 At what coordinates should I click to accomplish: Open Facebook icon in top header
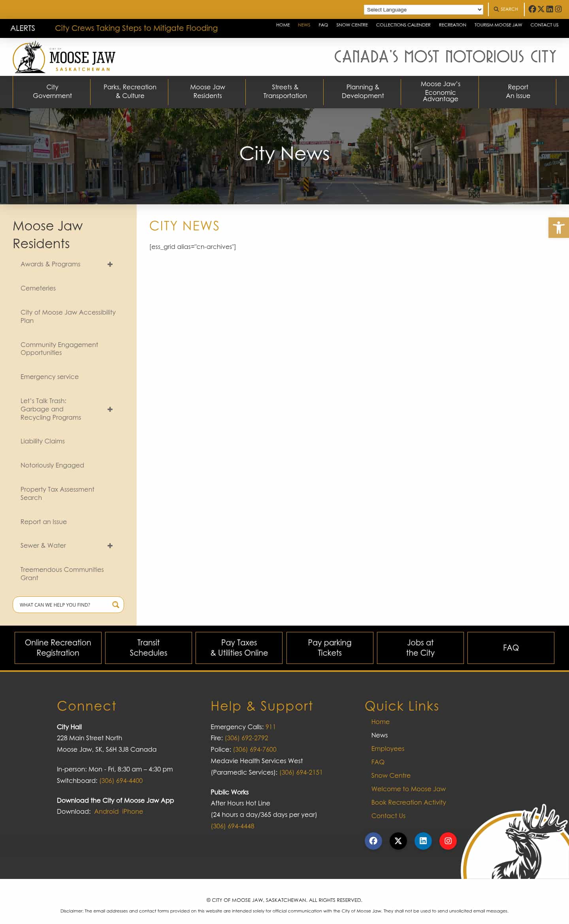pos(532,9)
